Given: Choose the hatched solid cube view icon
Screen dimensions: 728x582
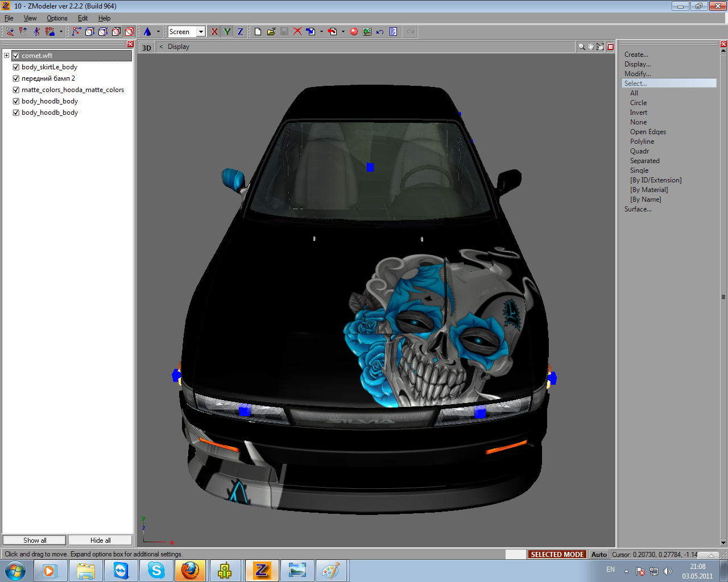Looking at the screenshot, I should 116,32.
